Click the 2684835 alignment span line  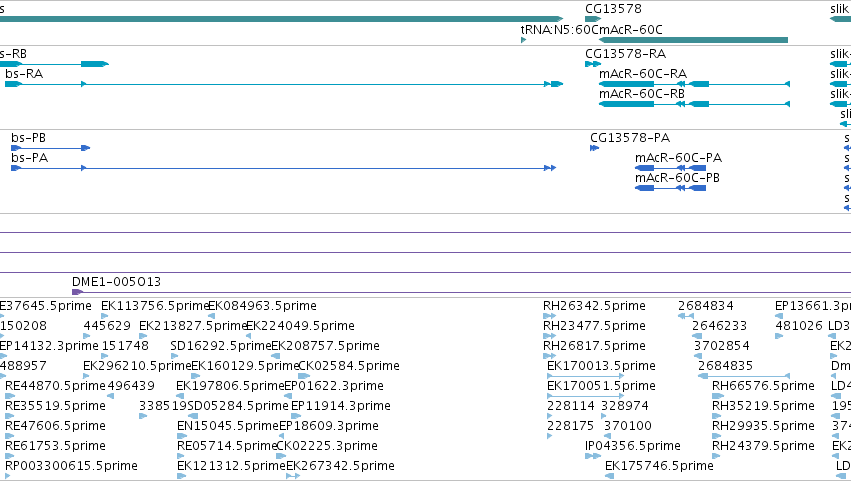pos(746,376)
